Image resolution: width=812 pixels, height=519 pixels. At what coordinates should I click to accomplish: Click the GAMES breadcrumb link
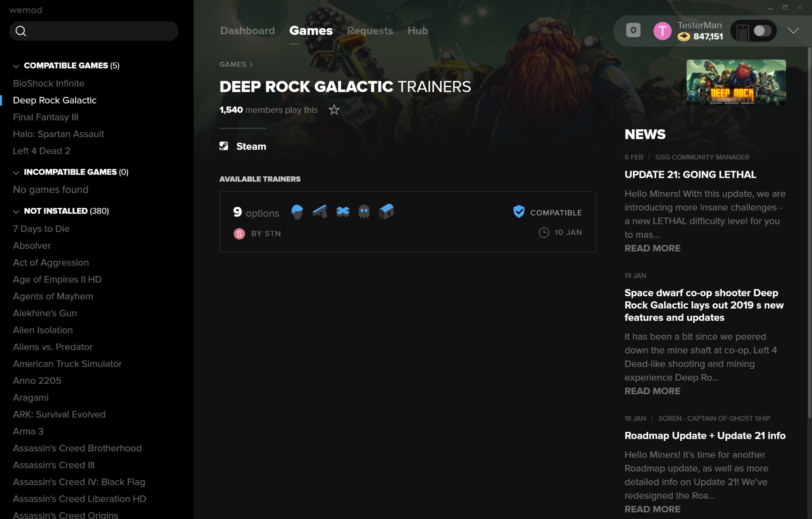click(233, 64)
